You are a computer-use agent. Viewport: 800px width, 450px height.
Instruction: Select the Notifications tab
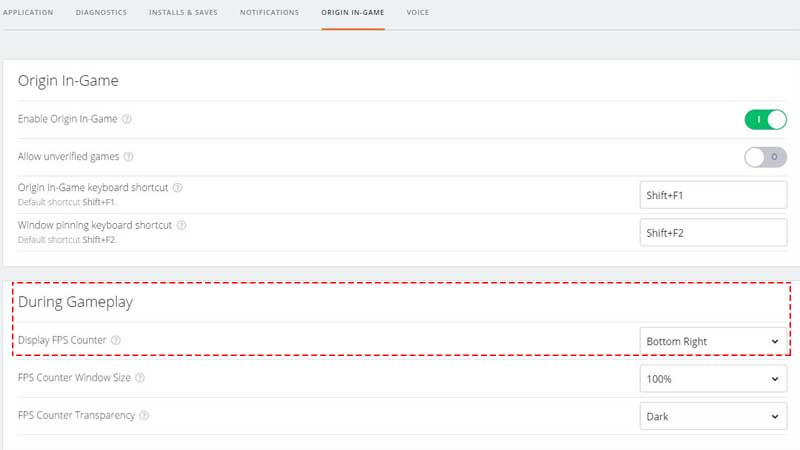(x=269, y=13)
